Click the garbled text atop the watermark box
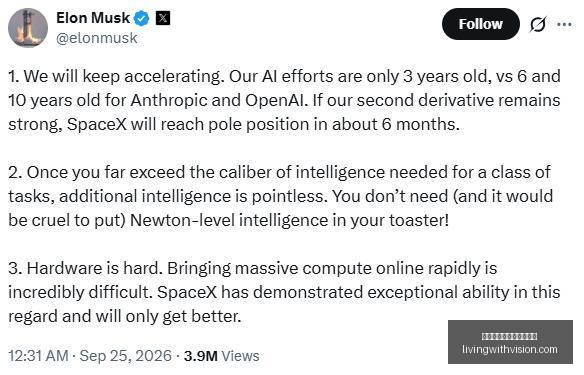Viewport: 584px width, 375px height. pyautogui.click(x=510, y=337)
